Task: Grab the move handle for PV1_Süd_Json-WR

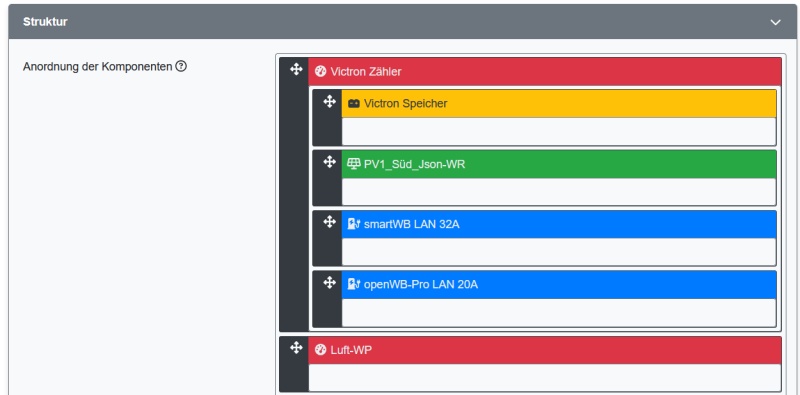Action: (330, 162)
